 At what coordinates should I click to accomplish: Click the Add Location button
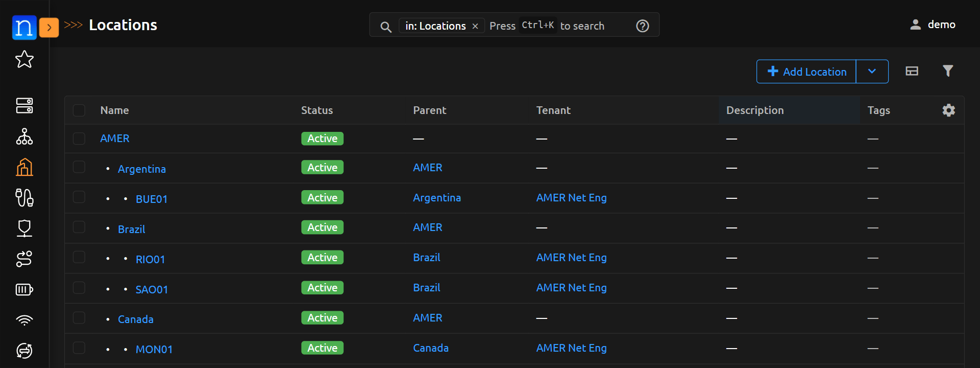806,72
